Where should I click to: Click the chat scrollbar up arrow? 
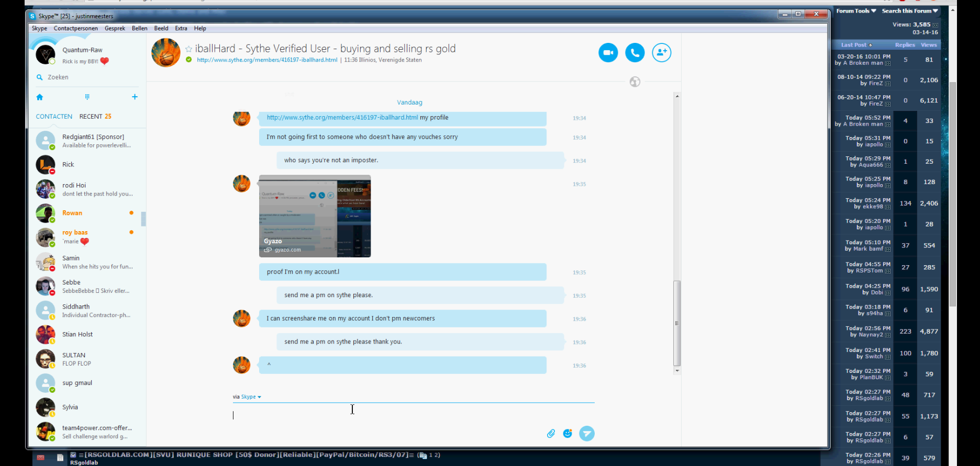coord(677,96)
